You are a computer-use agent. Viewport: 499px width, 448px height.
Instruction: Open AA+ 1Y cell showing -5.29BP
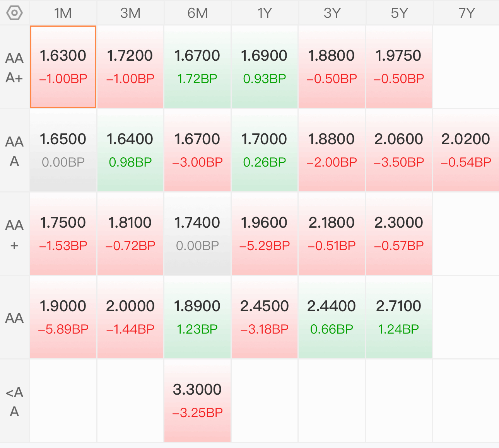coord(265,234)
